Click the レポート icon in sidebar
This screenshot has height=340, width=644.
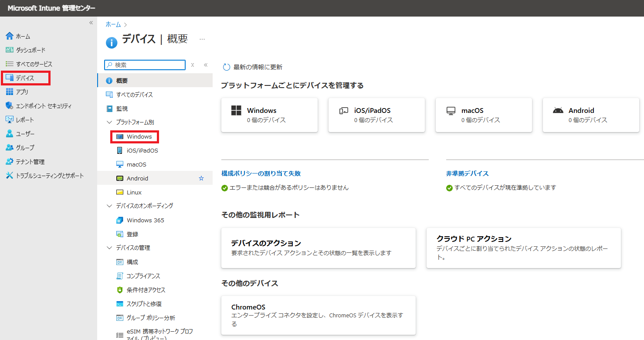pyautogui.click(x=10, y=120)
